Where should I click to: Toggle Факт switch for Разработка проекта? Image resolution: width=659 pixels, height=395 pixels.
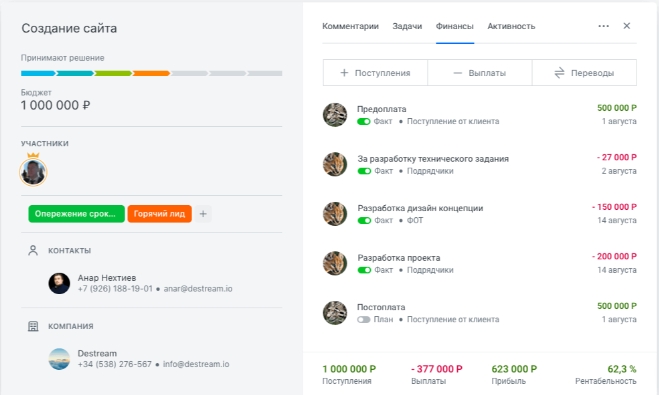[364, 270]
